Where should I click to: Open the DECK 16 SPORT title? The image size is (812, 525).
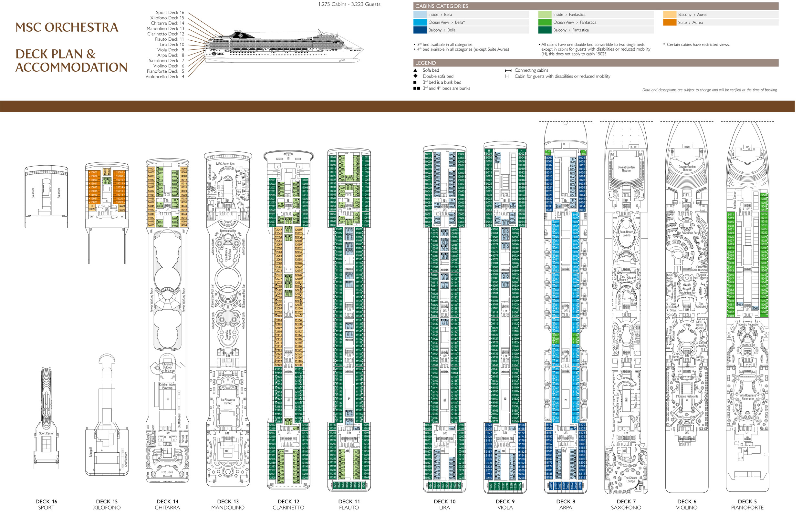click(46, 505)
